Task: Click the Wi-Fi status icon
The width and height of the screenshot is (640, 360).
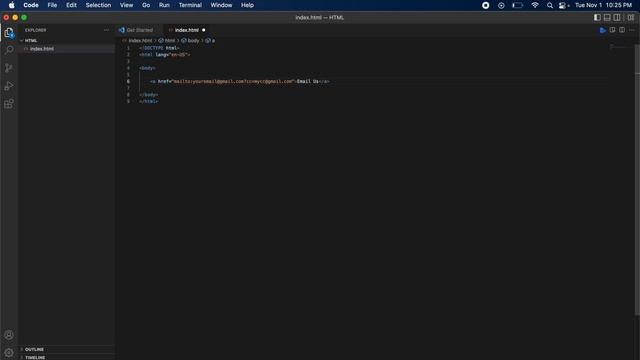Action: pos(535,5)
